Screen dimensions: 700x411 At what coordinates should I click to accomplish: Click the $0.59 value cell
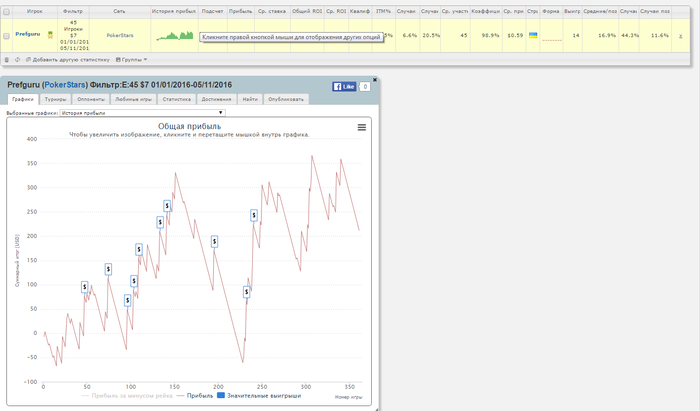point(515,35)
